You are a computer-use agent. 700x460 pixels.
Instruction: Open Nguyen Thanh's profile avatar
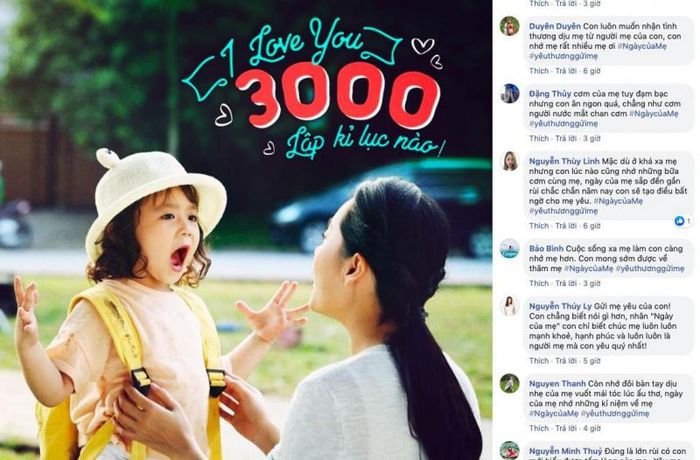coord(509,383)
